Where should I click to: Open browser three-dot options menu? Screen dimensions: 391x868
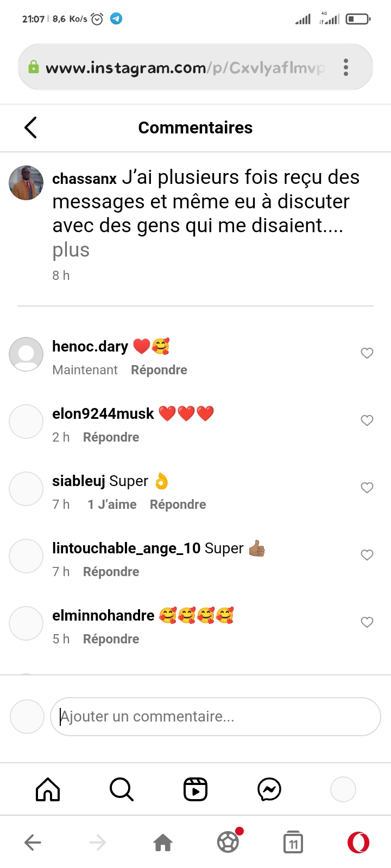point(346,67)
